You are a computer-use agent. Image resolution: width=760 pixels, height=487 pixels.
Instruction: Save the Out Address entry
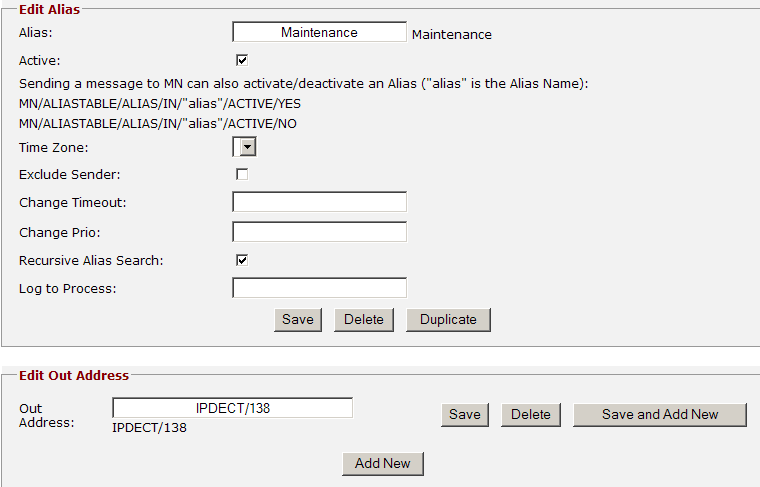[465, 415]
